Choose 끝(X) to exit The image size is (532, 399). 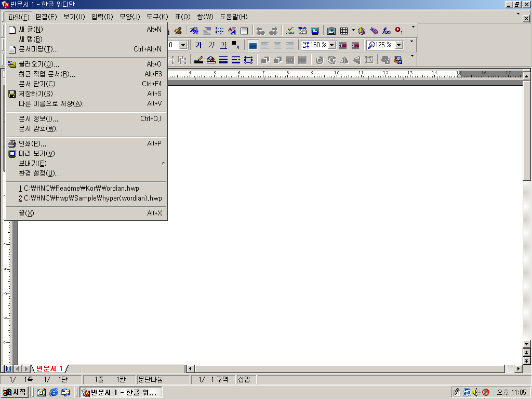(86, 213)
